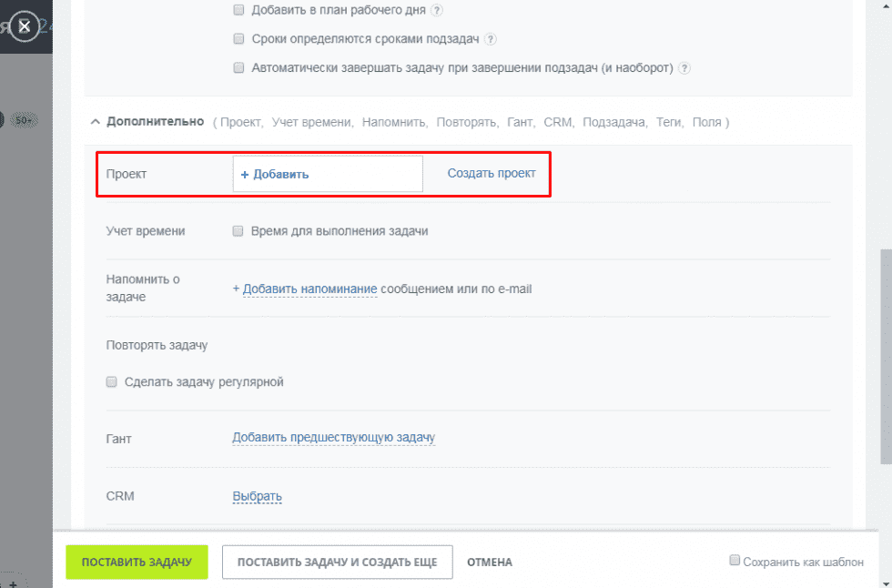Check 'Время для выполнения задачи' option
This screenshot has width=892, height=588.
(239, 231)
